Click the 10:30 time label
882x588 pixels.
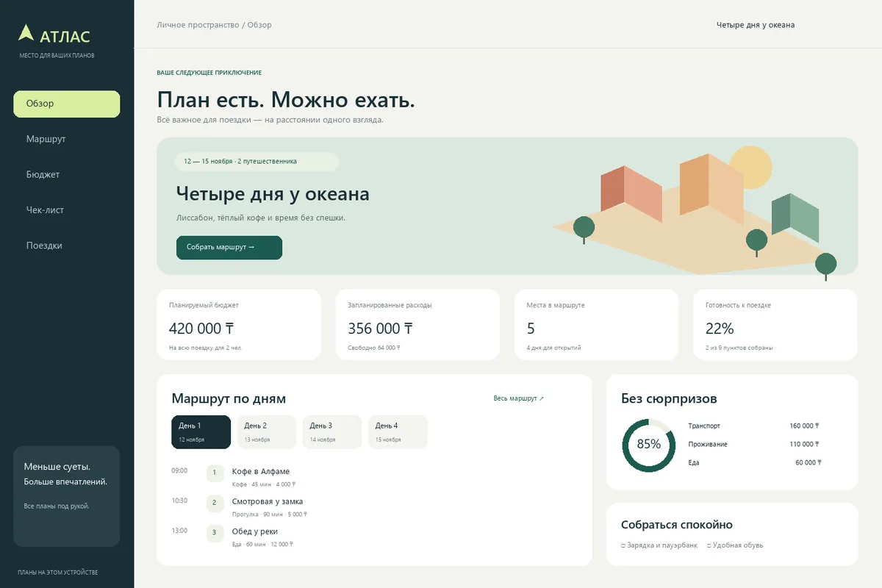coord(179,501)
